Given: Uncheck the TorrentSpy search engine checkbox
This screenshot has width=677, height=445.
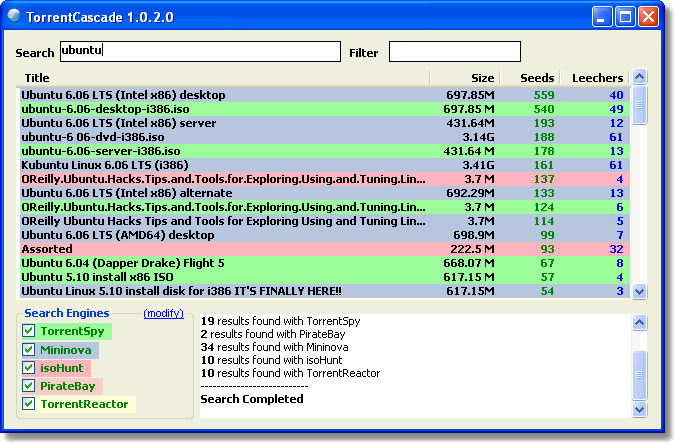Looking at the screenshot, I should click(x=28, y=331).
